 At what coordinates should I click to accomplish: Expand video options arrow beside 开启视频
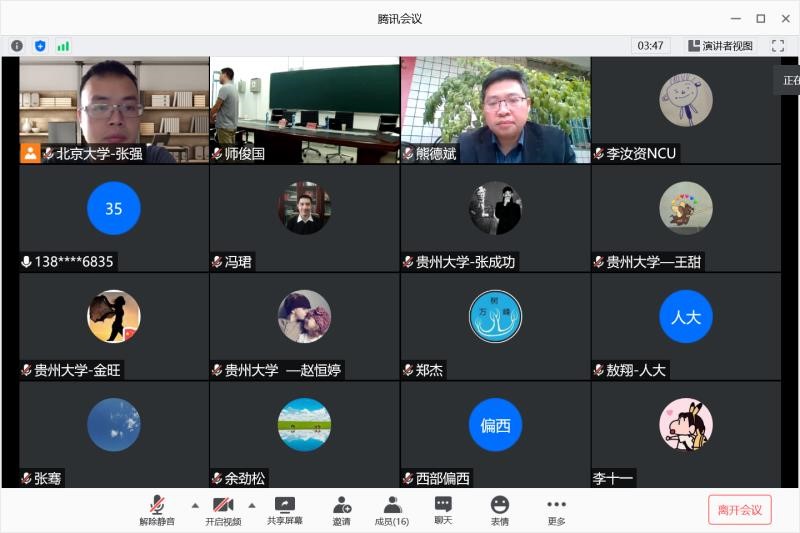coord(252,505)
